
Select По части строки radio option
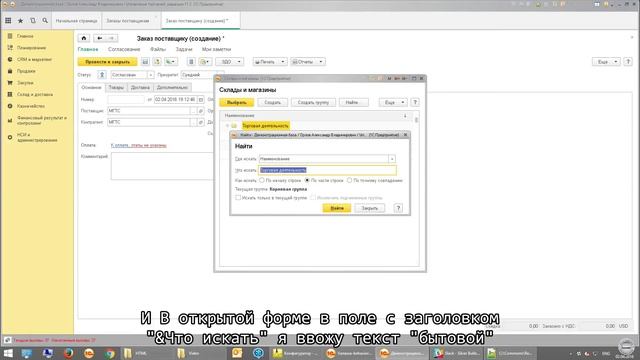(x=307, y=180)
